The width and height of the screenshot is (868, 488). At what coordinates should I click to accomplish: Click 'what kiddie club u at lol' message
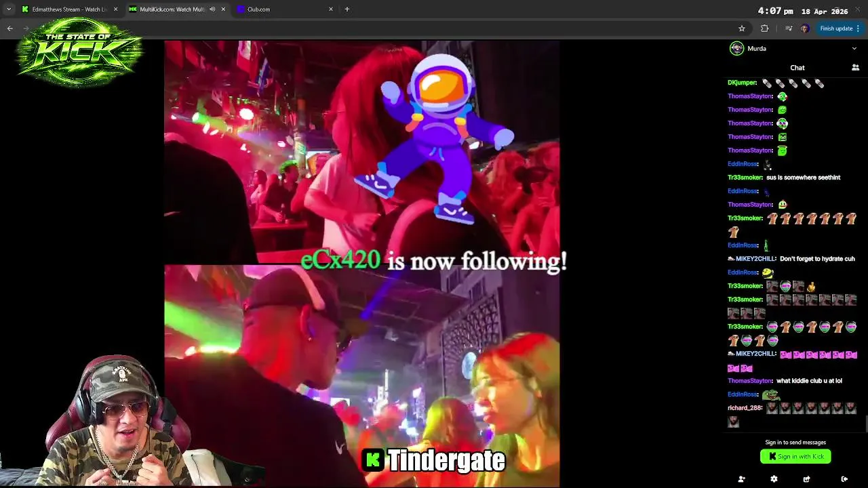pos(809,381)
